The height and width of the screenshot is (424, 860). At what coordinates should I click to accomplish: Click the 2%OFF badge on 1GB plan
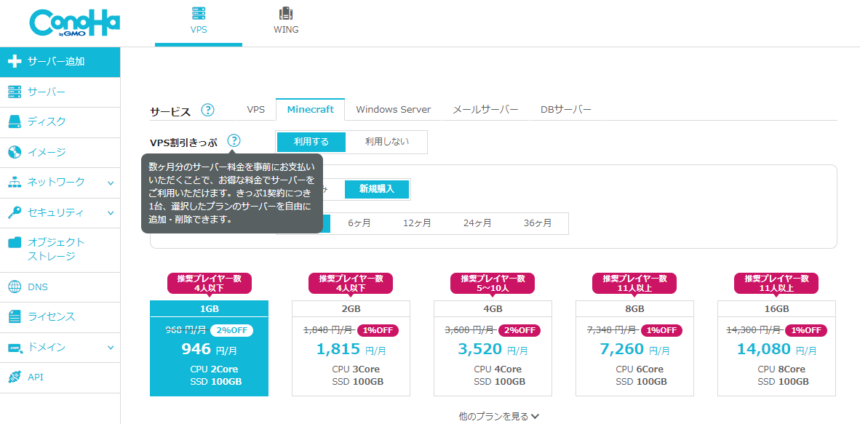[x=233, y=330]
